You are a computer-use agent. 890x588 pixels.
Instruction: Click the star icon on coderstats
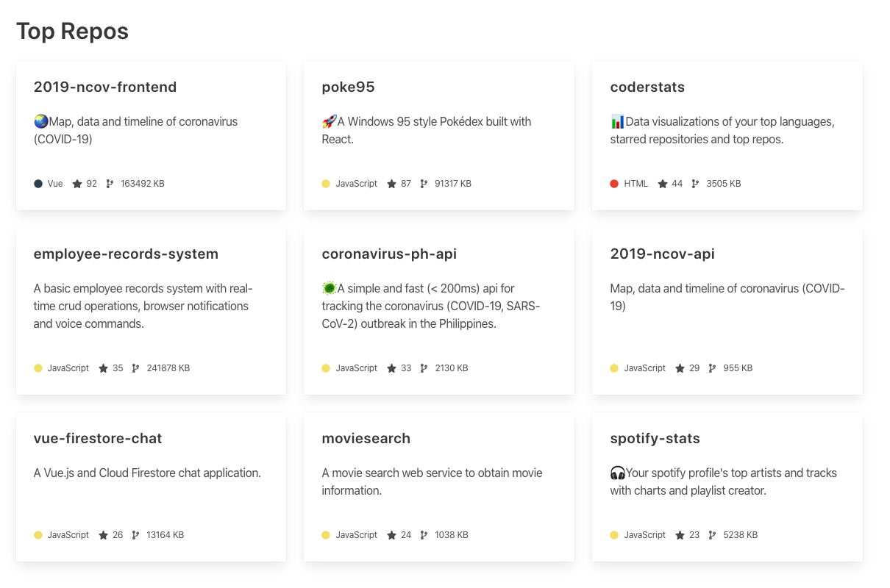click(x=661, y=184)
